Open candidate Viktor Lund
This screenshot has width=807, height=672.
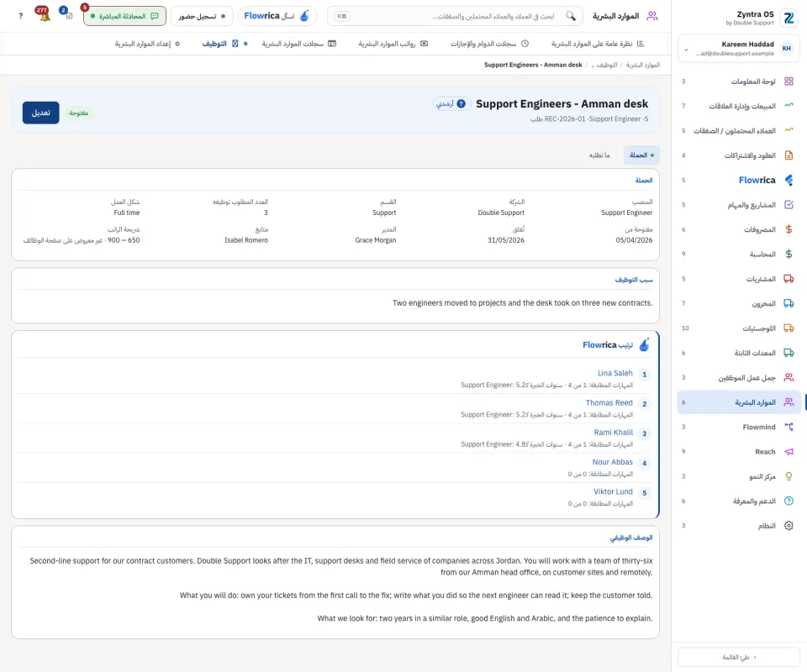click(613, 491)
